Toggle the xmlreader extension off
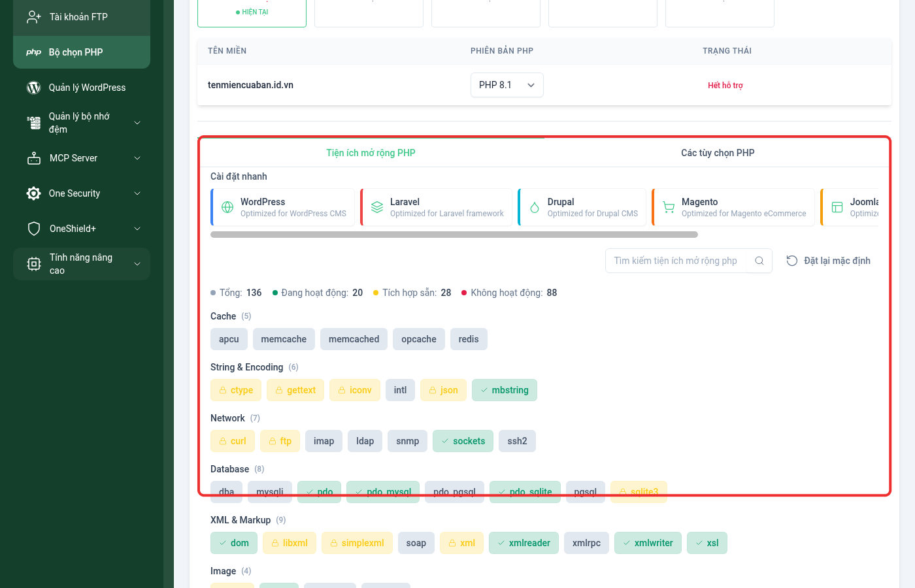This screenshot has height=588, width=915. point(524,543)
